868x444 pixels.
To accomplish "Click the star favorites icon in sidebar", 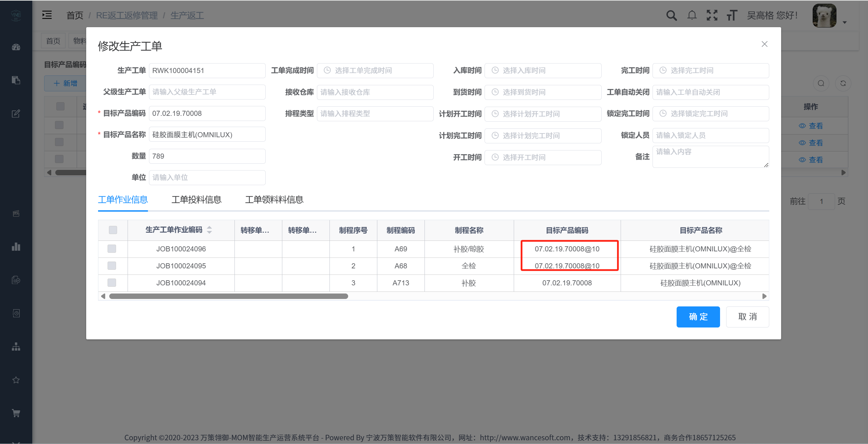I will coord(16,380).
